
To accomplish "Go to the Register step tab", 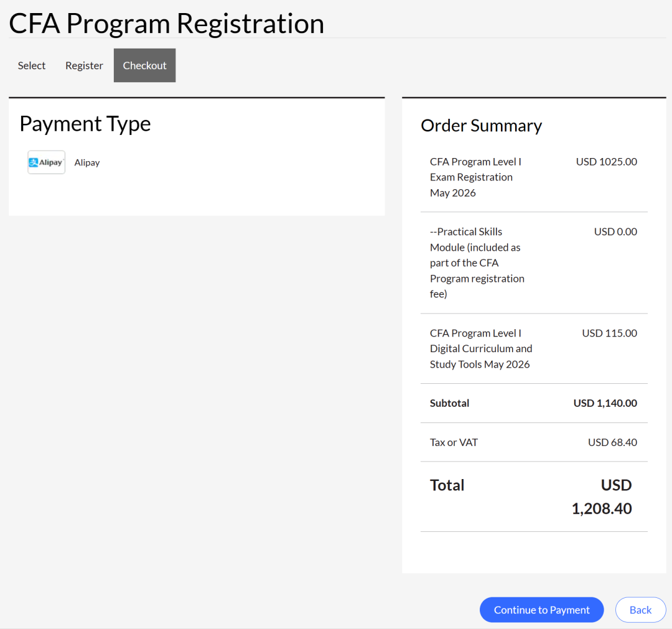I will click(x=84, y=65).
